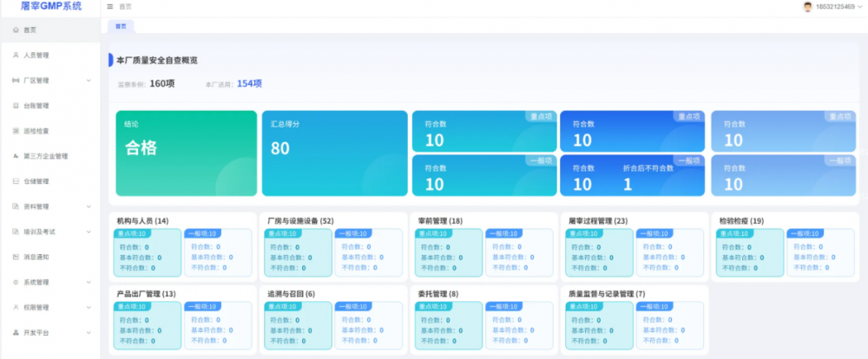The width and height of the screenshot is (868, 359).
Task: Click the gear icon for 系统管理
Action: (x=16, y=282)
